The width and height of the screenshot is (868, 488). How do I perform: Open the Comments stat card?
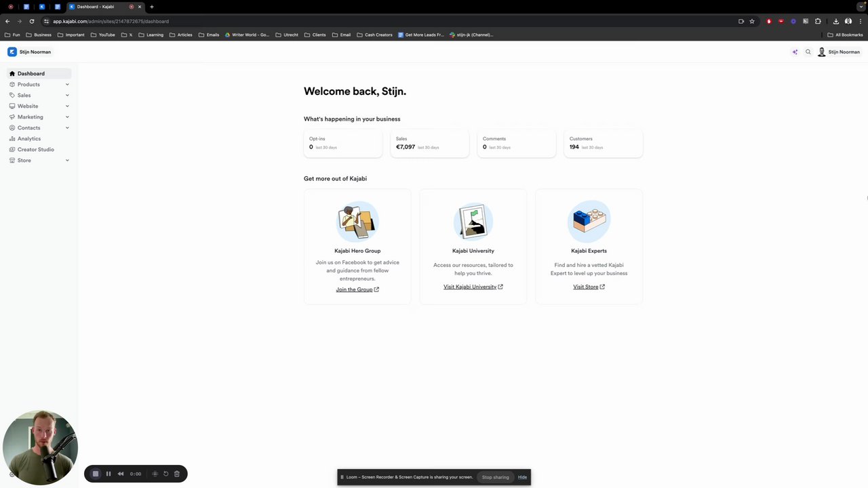[517, 143]
